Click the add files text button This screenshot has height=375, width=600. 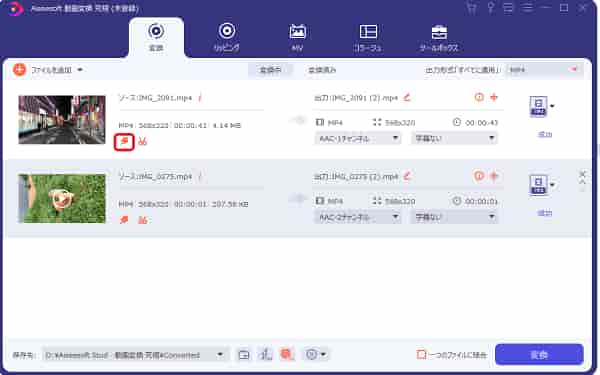[51, 70]
